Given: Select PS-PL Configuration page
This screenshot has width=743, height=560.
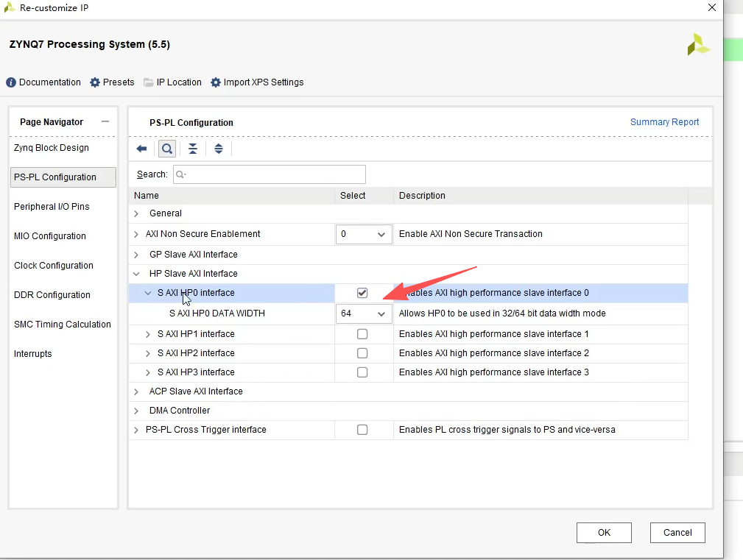Looking at the screenshot, I should tap(63, 177).
